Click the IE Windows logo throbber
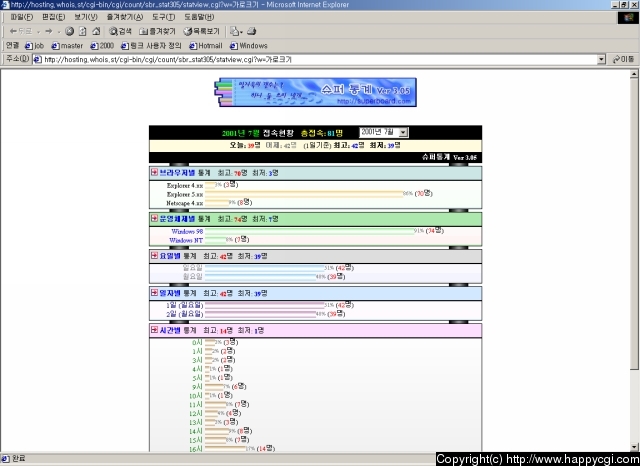The width and height of the screenshot is (640, 466). pos(627,18)
